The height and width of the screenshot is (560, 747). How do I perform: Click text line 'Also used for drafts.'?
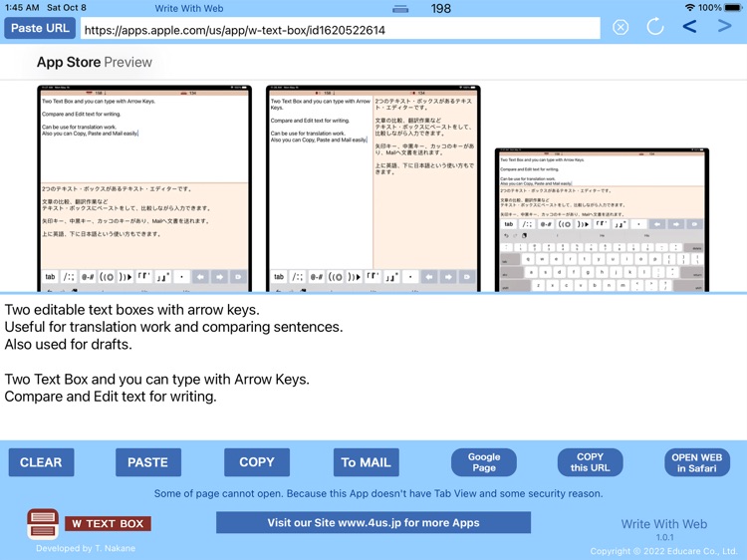[68, 344]
